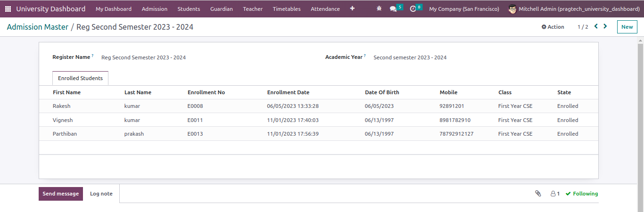Click the attachment paperclip icon

[538, 194]
